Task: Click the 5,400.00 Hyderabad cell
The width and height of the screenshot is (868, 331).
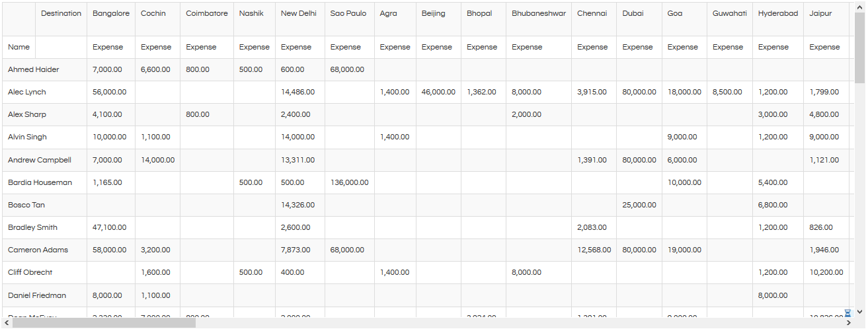Action: (778, 182)
